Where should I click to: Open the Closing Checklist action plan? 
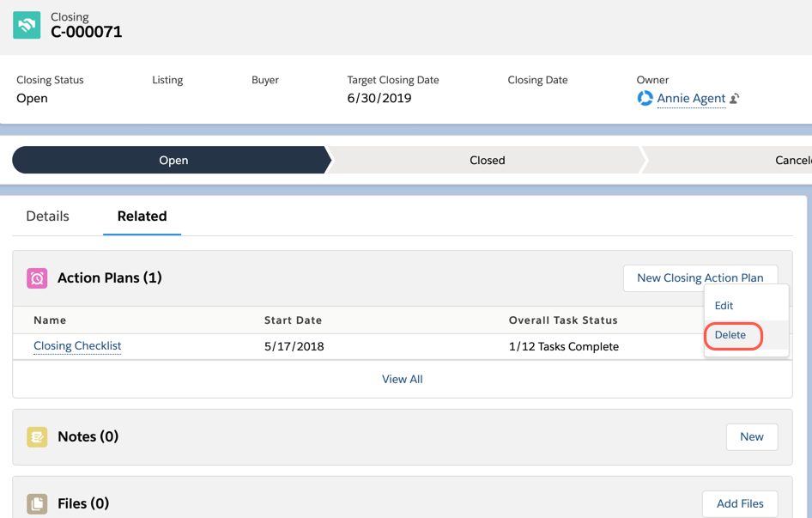(x=77, y=346)
